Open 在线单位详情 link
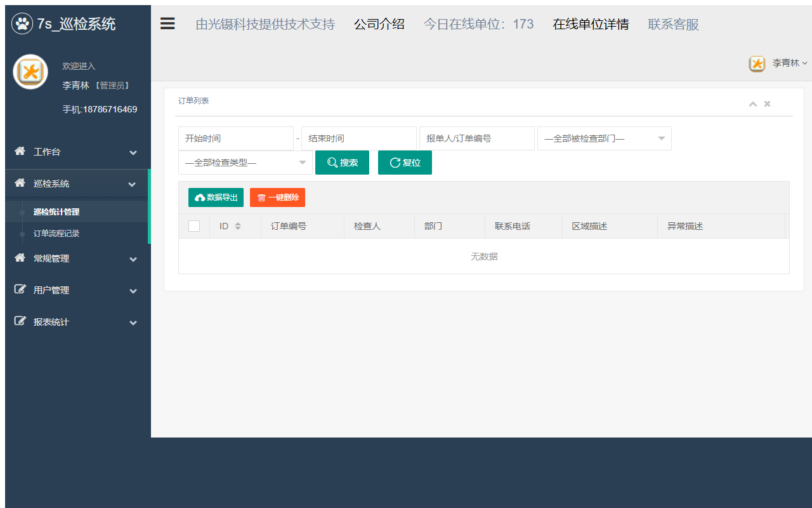Viewport: 812px width, 508px height. click(x=591, y=25)
